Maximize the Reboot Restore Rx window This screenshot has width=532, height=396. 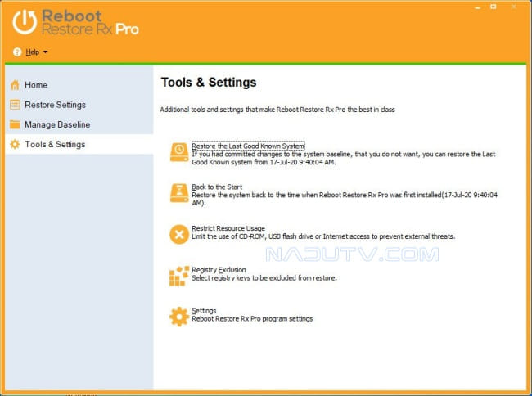click(x=494, y=7)
